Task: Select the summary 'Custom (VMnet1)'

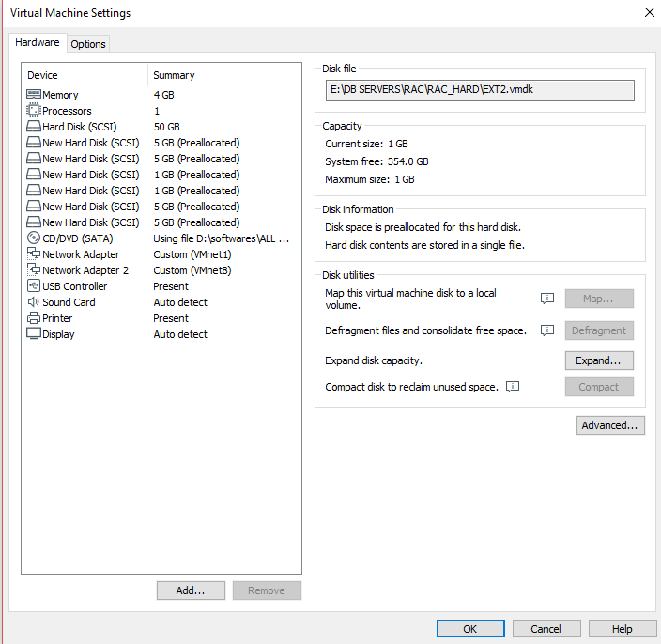Action: click(x=192, y=254)
